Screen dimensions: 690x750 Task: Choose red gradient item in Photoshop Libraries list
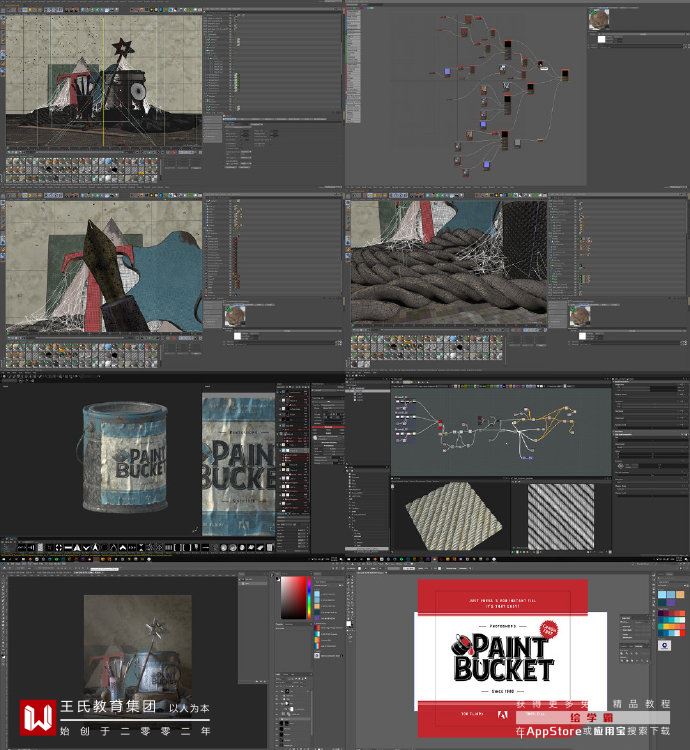point(317,627)
